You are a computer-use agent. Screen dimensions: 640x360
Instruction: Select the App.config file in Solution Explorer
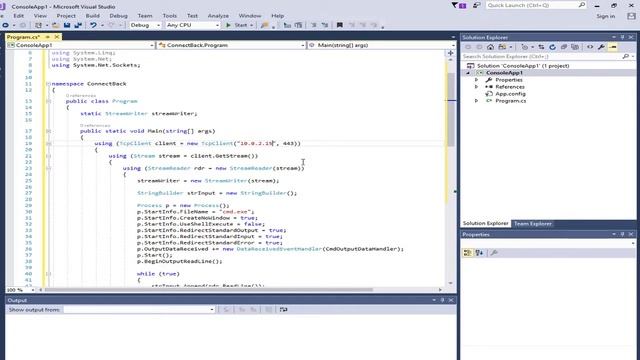coord(510,94)
